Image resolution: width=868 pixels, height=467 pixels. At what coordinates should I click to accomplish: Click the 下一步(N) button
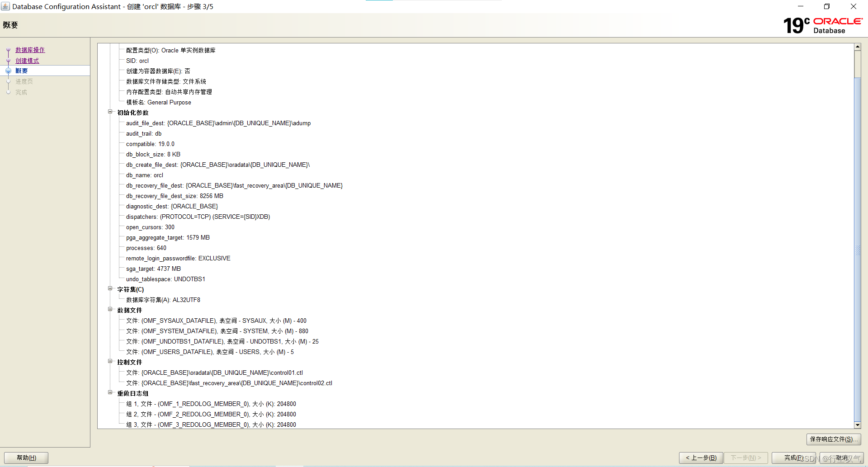pos(746,458)
